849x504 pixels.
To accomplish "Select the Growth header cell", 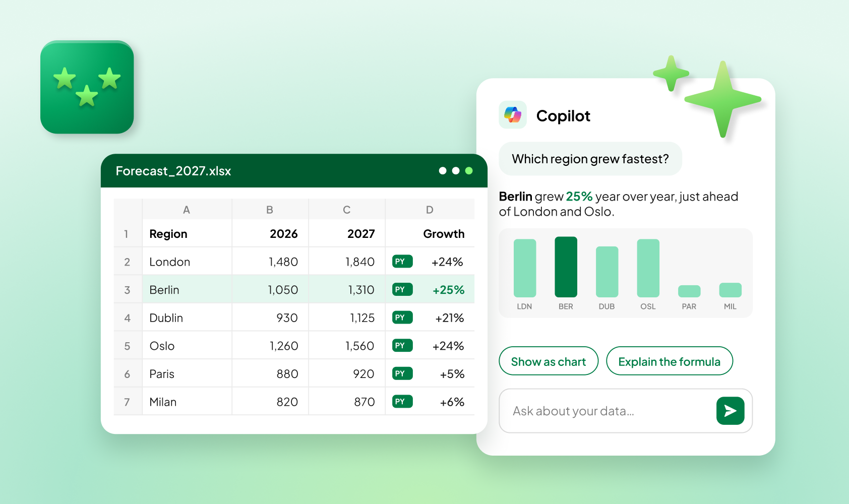I will (x=430, y=233).
